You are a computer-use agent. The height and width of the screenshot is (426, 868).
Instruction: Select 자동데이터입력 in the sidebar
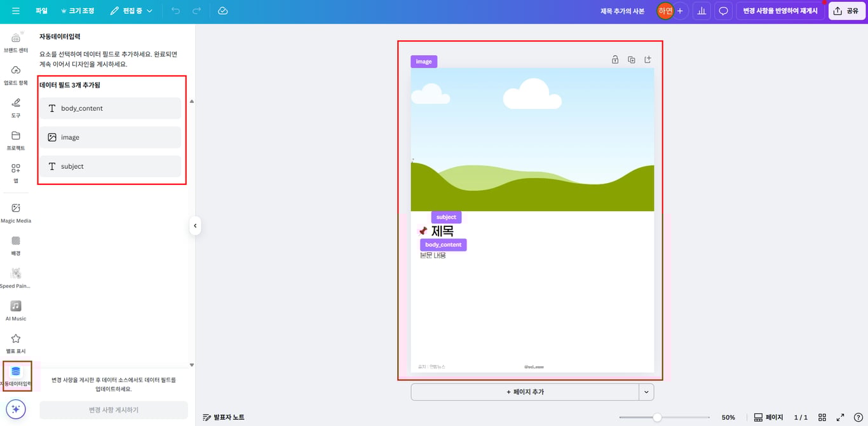pyautogui.click(x=16, y=376)
